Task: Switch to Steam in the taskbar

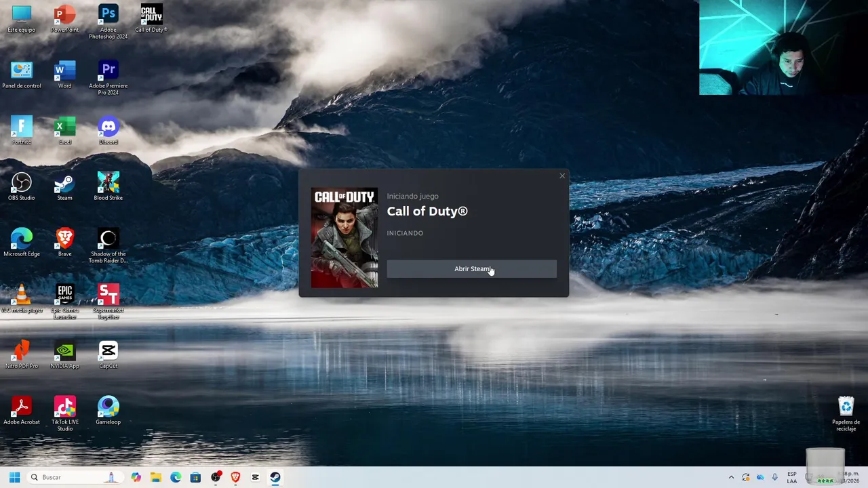Action: click(275, 477)
